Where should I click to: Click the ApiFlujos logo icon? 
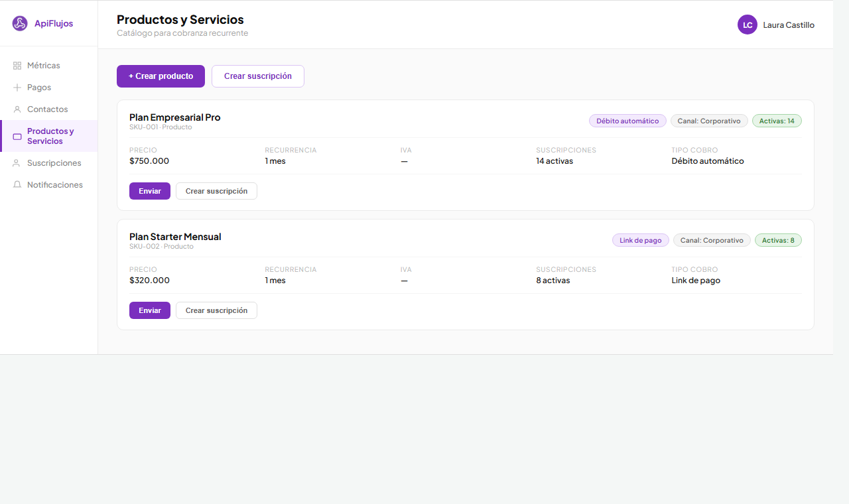tap(20, 24)
